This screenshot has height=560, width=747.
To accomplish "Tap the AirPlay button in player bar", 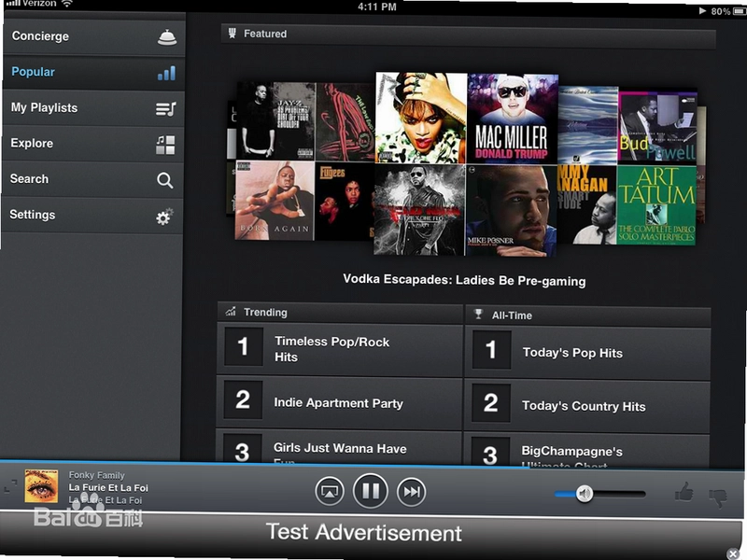I will coord(330,491).
